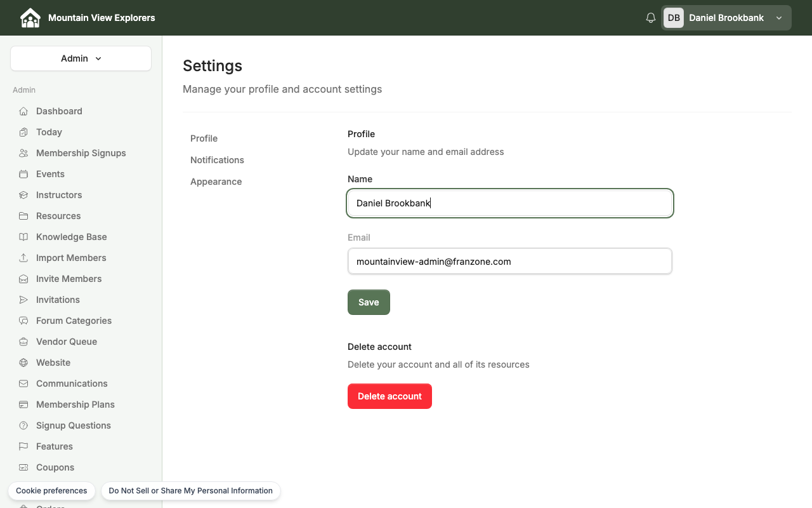Go to Instructors page

[59, 195]
